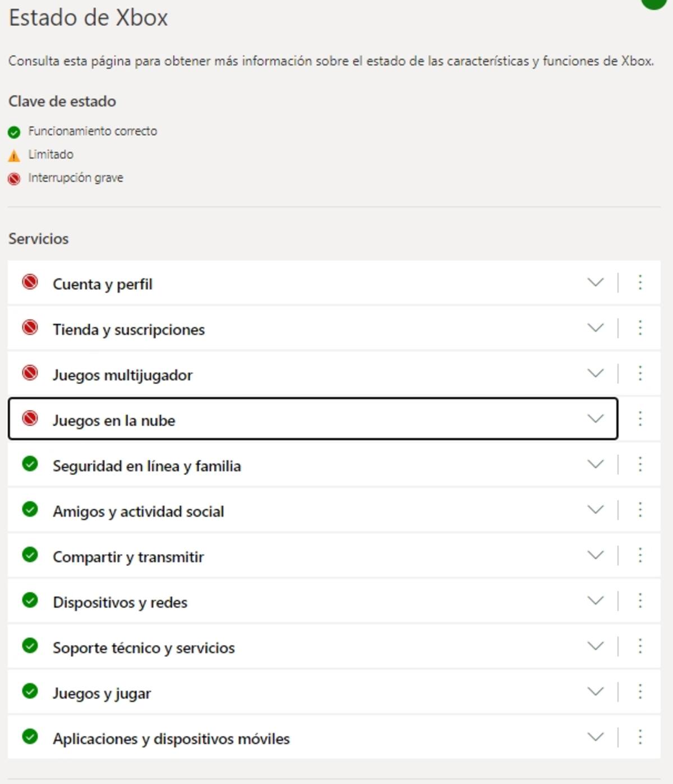Open the three-dot menu for Dispositivos y redes
Image resolution: width=673 pixels, height=784 pixels.
640,601
